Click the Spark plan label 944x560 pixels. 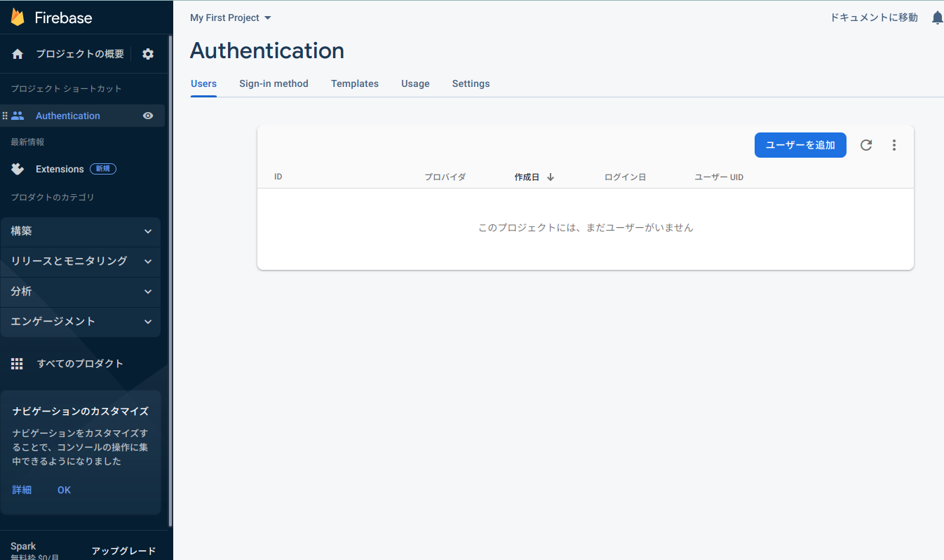click(x=23, y=546)
